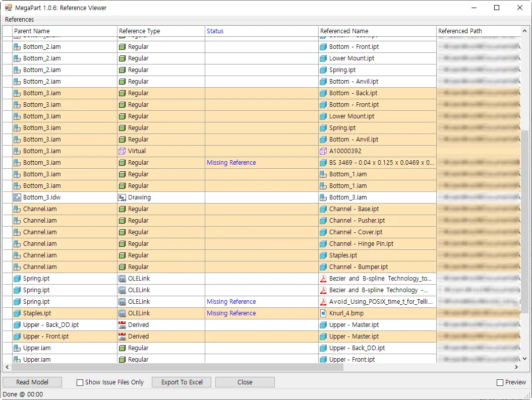Click the part icon beside Channel - Pusher.ipt
Image resolution: width=532 pixels, height=400 pixels.
tap(323, 220)
